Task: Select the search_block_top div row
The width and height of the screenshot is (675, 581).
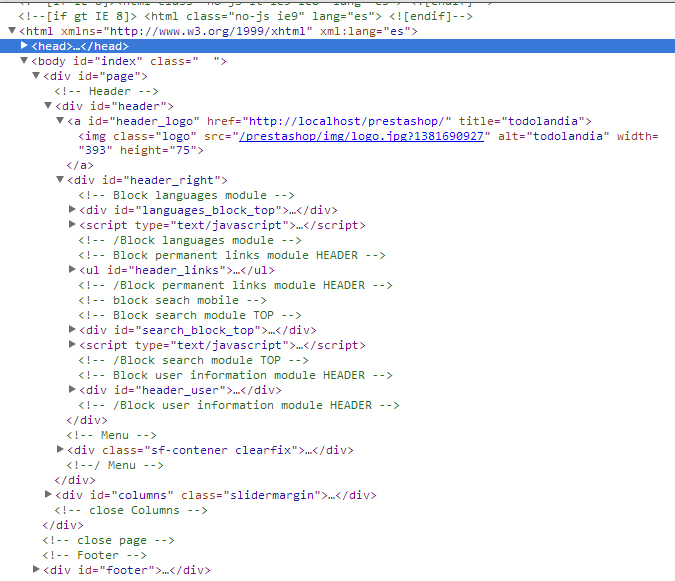Action: [198, 331]
